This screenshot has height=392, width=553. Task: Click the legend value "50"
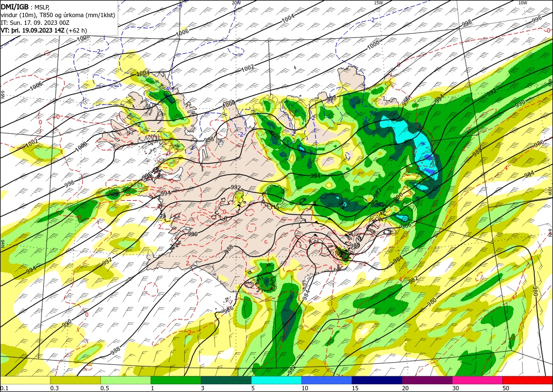tap(506, 388)
